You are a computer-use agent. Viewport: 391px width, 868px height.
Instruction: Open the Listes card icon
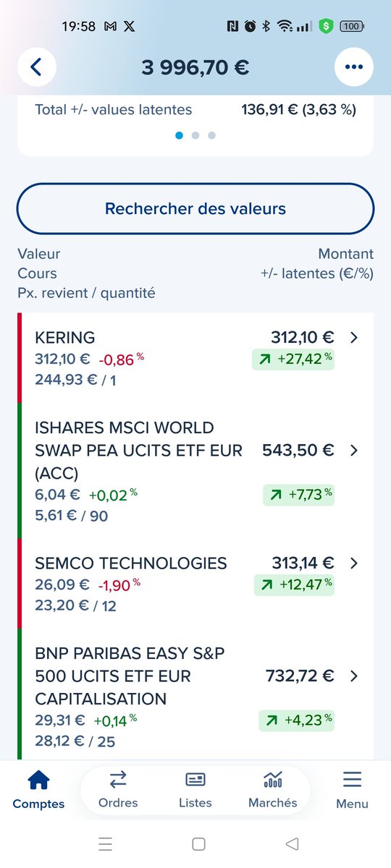click(x=195, y=780)
